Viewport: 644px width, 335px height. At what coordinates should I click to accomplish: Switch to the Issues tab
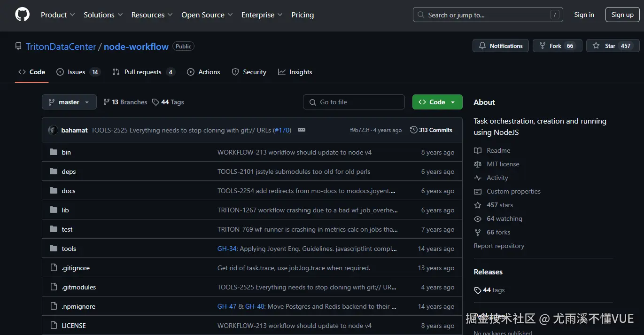[78, 72]
